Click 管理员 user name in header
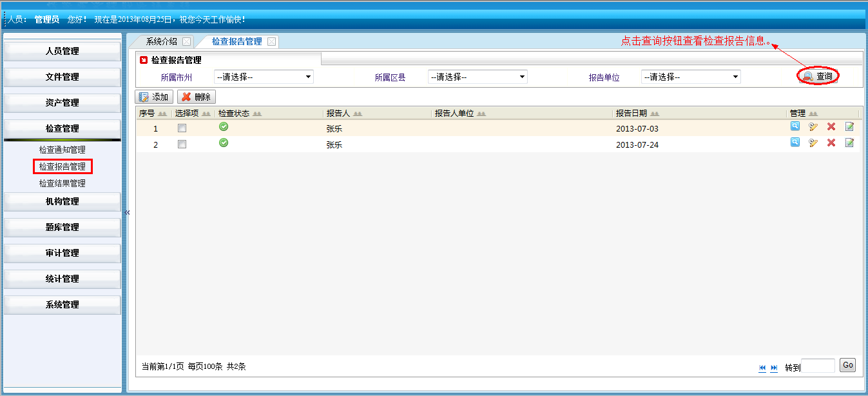 (47, 19)
